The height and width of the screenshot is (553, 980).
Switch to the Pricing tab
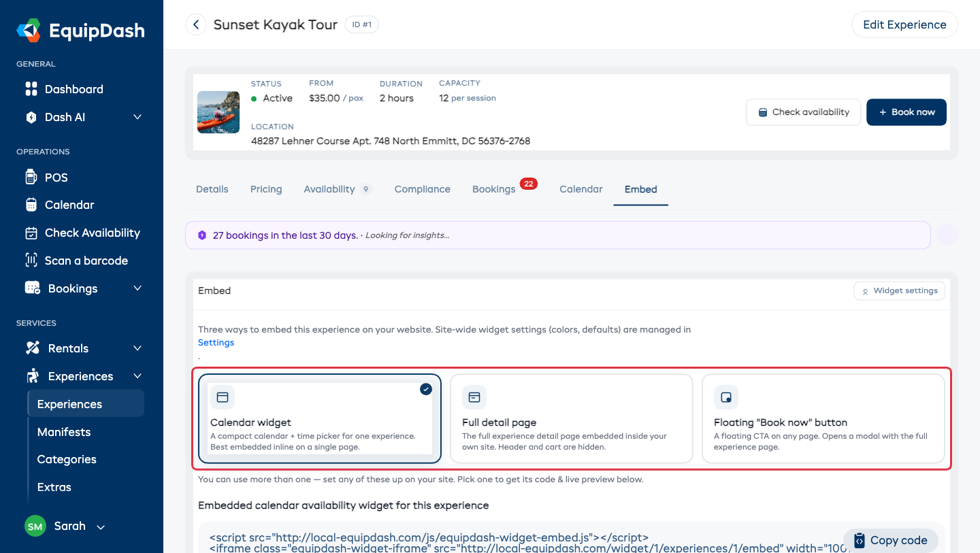[x=266, y=189]
